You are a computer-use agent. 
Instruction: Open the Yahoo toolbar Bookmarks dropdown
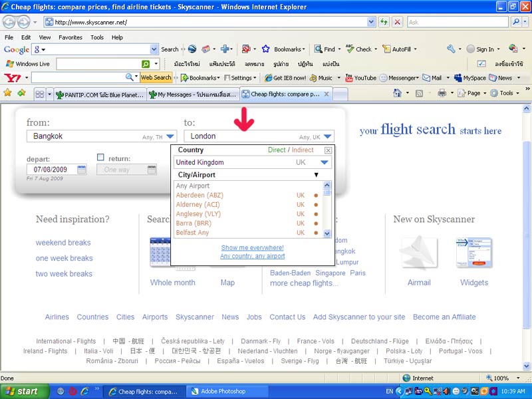(x=200, y=78)
